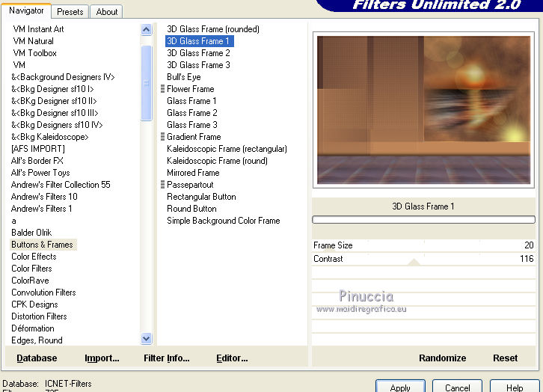
Task: Click the icon beside Gradient Frame
Action: click(x=162, y=137)
